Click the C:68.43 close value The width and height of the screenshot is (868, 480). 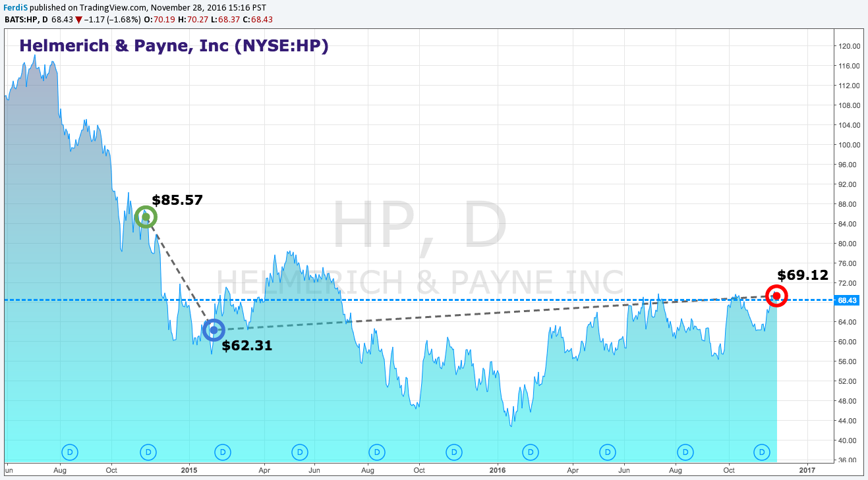pos(257,18)
